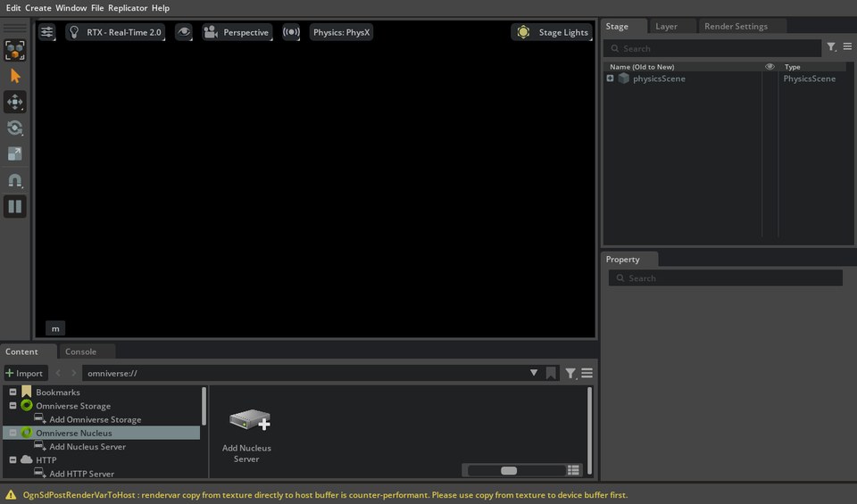Go forward in Content browser
Viewport: 857px width, 504px height.
(x=74, y=373)
